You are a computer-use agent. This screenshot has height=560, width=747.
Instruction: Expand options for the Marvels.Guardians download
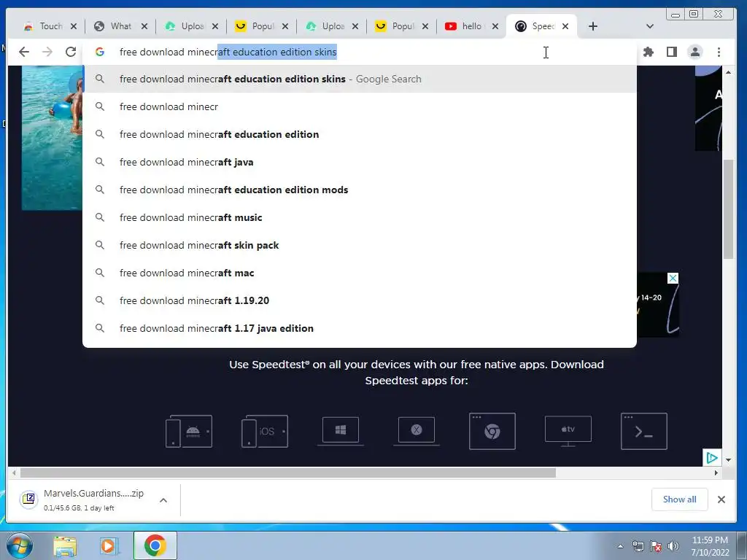(163, 500)
